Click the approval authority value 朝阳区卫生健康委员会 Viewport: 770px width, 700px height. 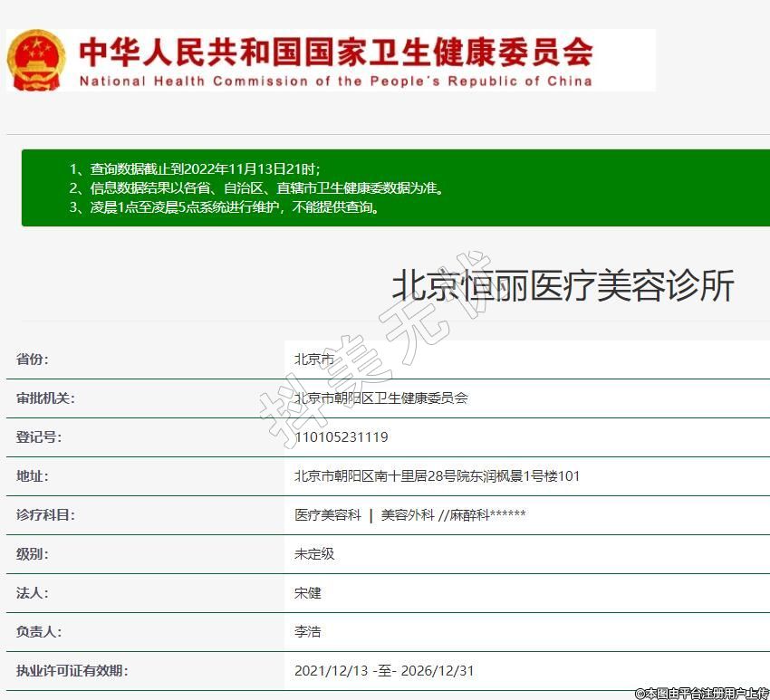(380, 398)
